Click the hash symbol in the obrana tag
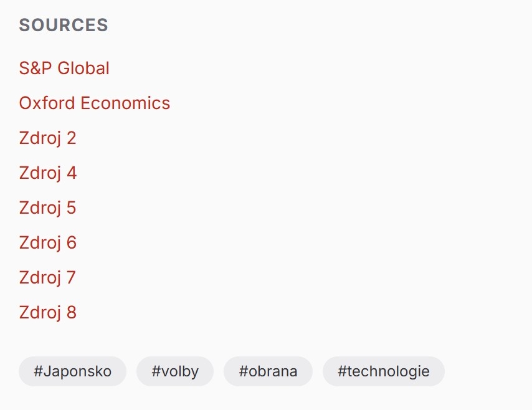Screen dimensions: 532x410 [x=243, y=371]
